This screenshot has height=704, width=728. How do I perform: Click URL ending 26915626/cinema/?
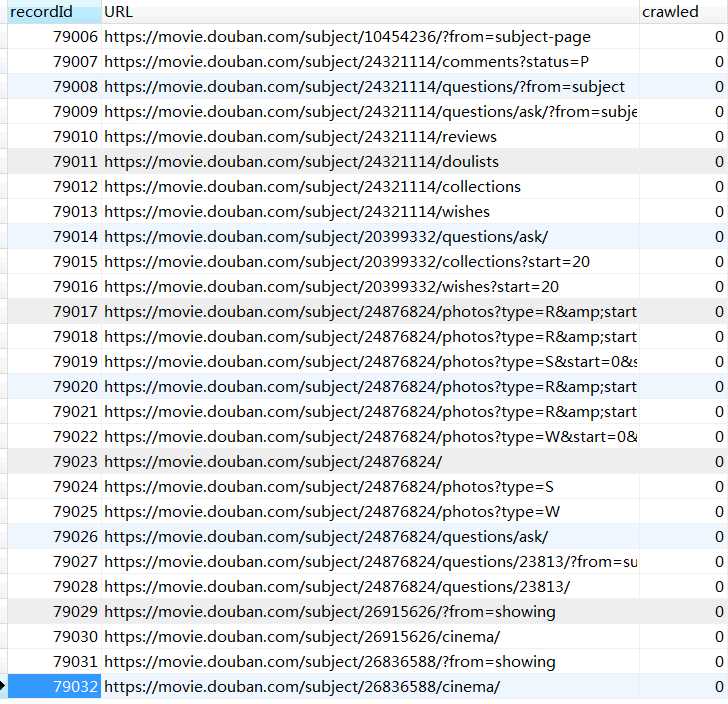[x=302, y=637]
